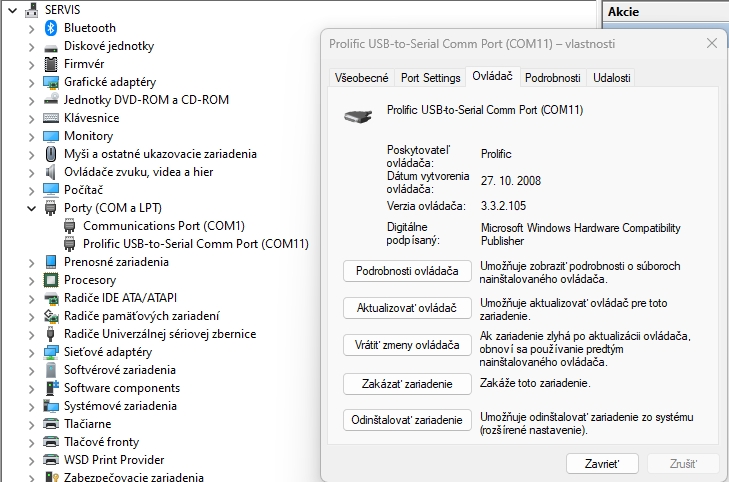Viewport: 729px width, 482px height.
Task: Click the Tlačové fronty icon
Action: click(x=51, y=442)
